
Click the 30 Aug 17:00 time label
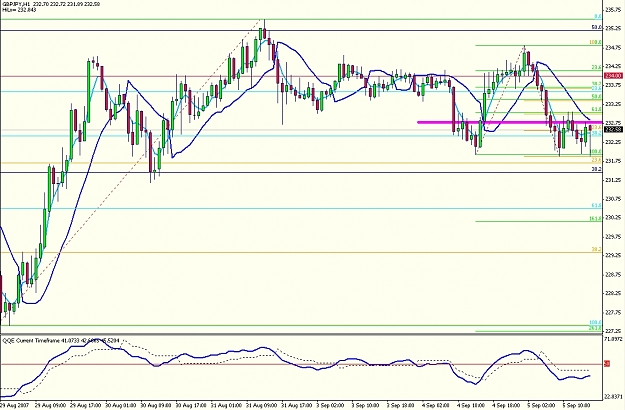point(191,405)
